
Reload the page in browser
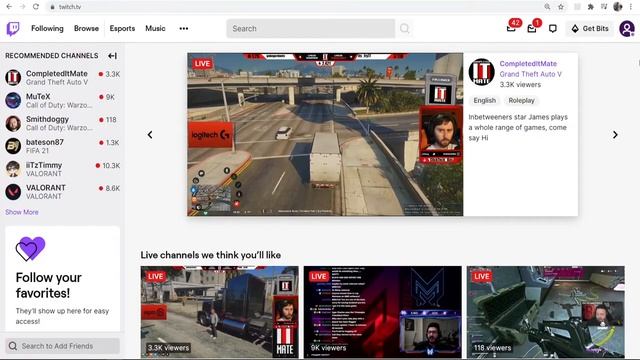pos(36,7)
